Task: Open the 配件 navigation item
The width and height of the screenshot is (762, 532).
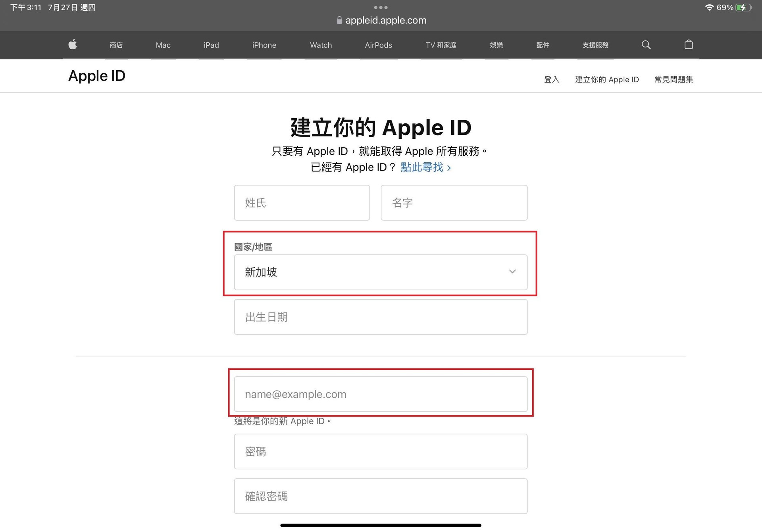Action: click(543, 45)
